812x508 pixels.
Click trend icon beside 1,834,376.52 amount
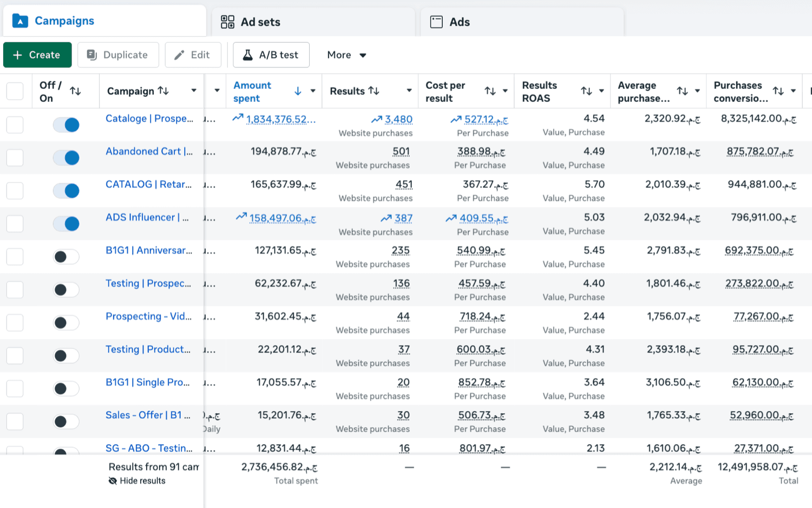point(238,118)
